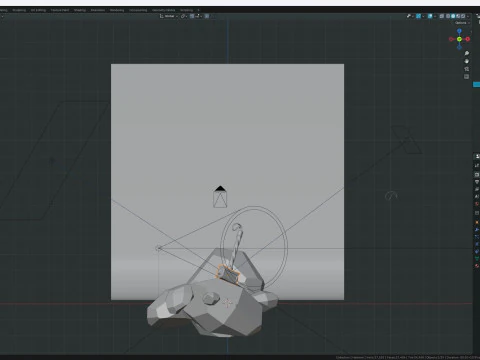Open the Options dropdown

point(462,23)
